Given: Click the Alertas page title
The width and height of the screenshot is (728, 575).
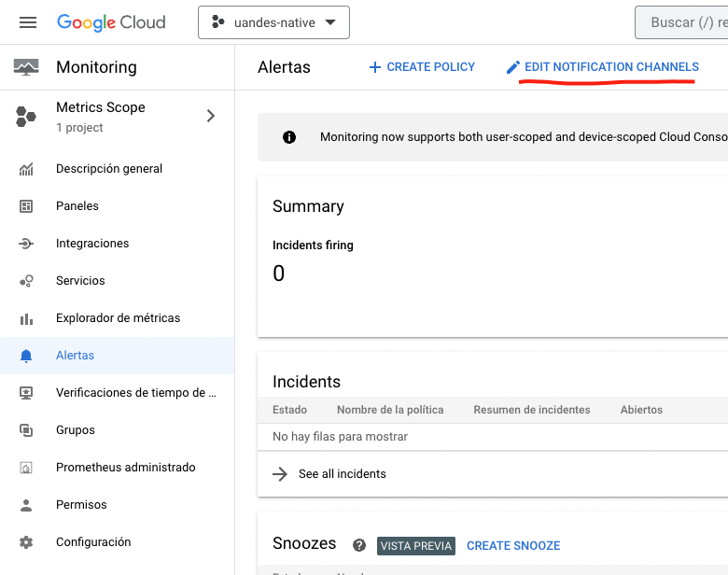Looking at the screenshot, I should point(284,67).
